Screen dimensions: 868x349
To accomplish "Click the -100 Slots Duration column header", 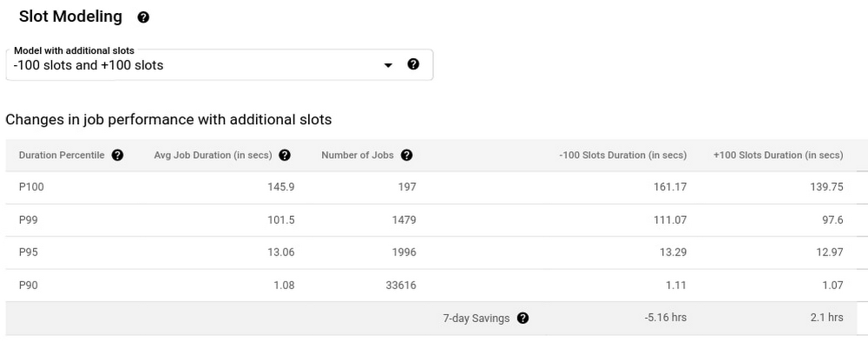I will click(x=622, y=155).
